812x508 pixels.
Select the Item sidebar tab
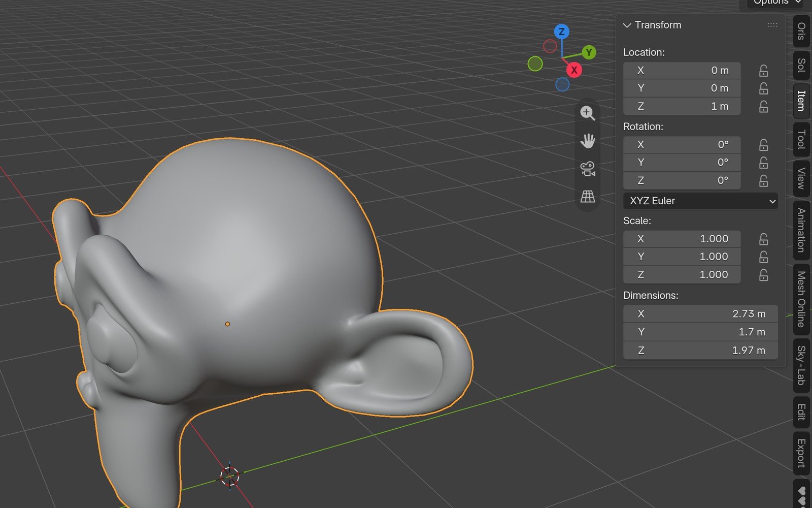(x=801, y=101)
